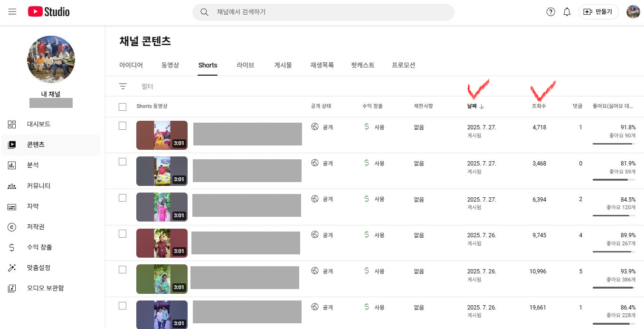This screenshot has height=329, width=644.
Task: Toggle the select-all header checkbox
Action: pos(123,107)
